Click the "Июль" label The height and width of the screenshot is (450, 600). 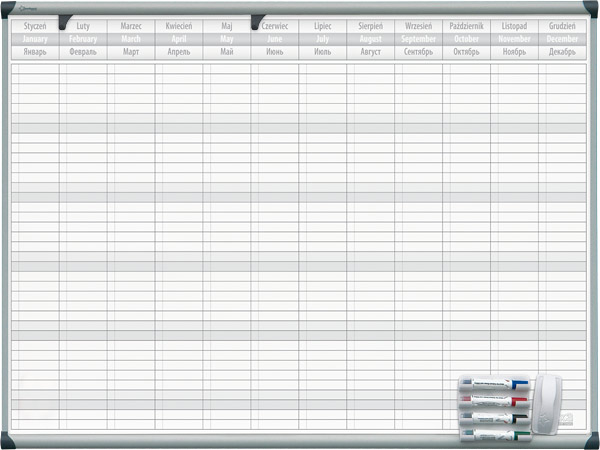coord(323,52)
